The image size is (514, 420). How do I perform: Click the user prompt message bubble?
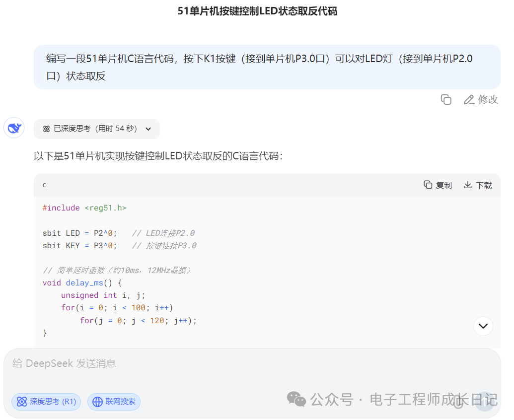[x=267, y=67]
